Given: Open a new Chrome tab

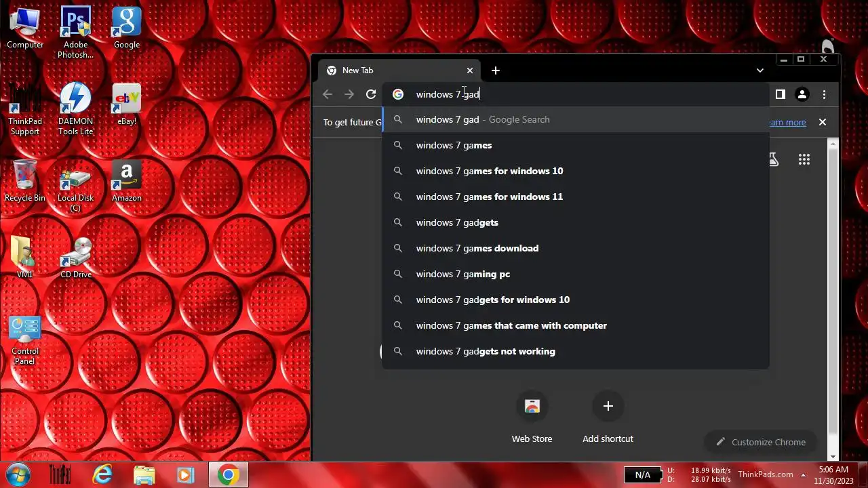Looking at the screenshot, I should tap(496, 70).
